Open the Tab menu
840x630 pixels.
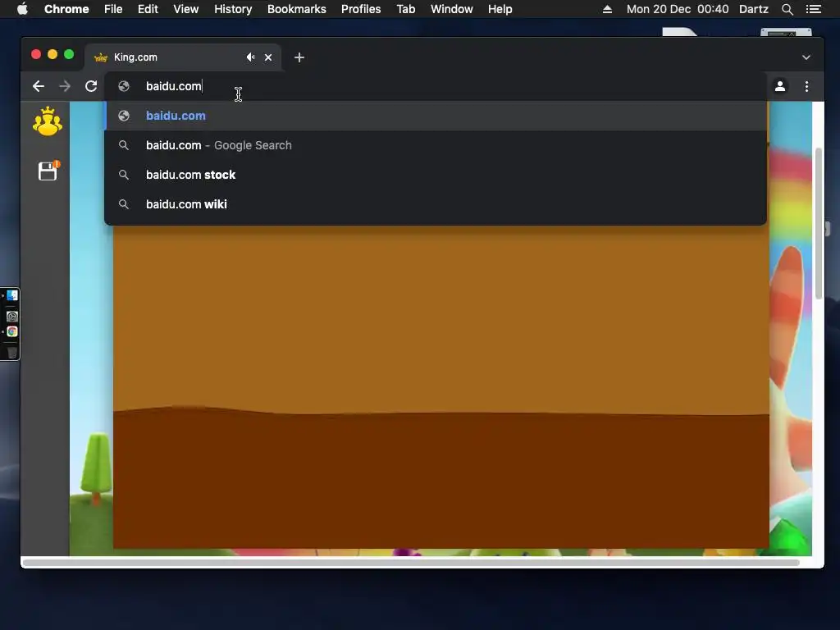point(405,9)
